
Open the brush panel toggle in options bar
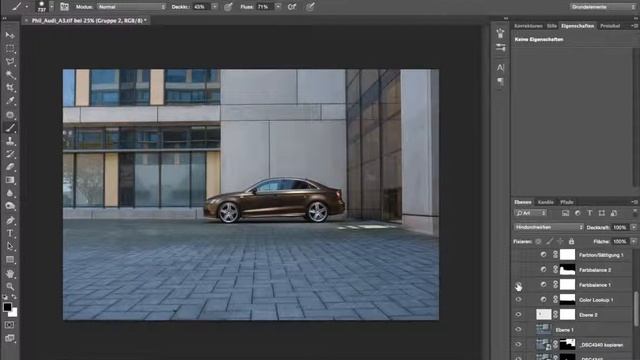(x=64, y=7)
